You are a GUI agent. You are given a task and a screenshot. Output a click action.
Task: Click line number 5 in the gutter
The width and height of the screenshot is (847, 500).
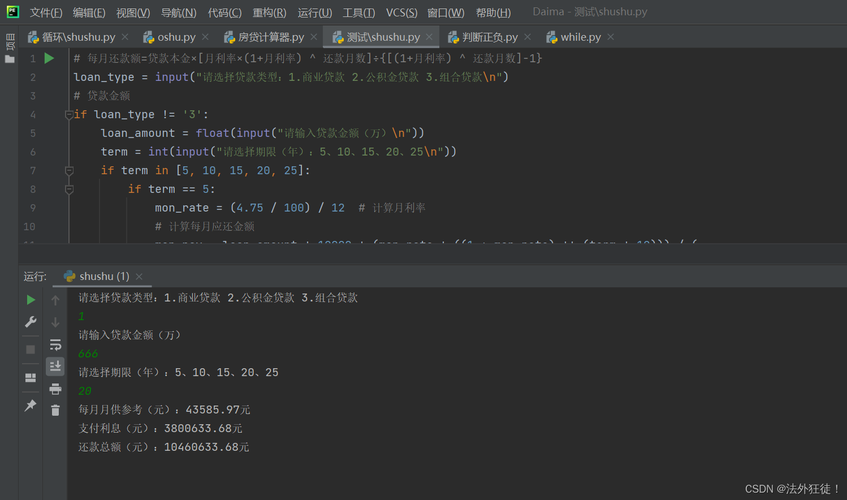[33, 133]
